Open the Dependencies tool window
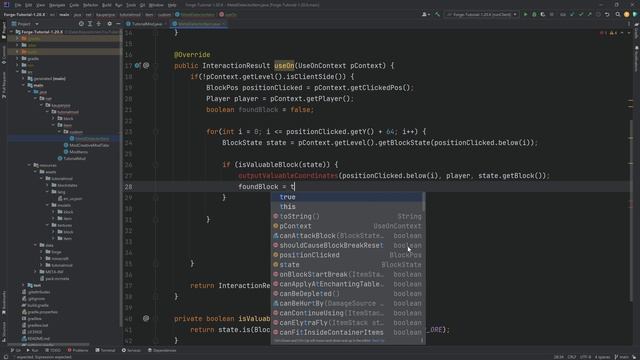The width and height of the screenshot is (640, 360). pyautogui.click(x=162, y=350)
